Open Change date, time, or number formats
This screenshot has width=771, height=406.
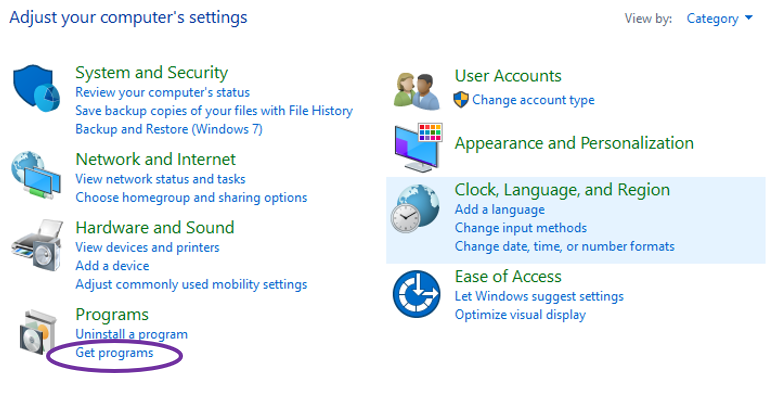point(564,246)
